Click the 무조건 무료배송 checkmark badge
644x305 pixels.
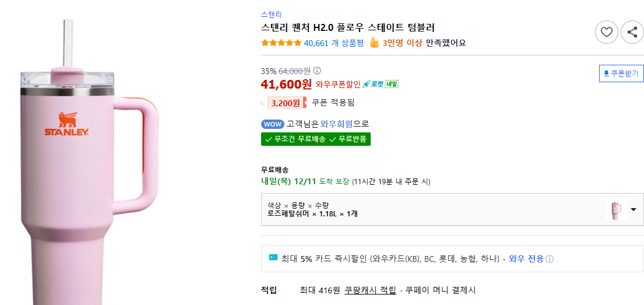(x=294, y=139)
